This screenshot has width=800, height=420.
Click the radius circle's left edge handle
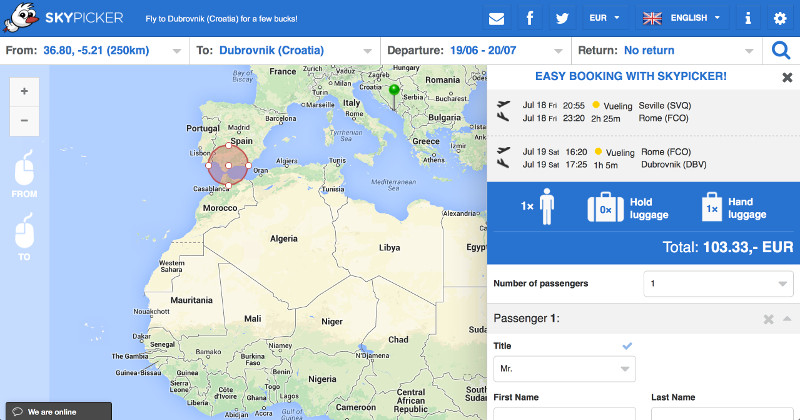point(208,165)
